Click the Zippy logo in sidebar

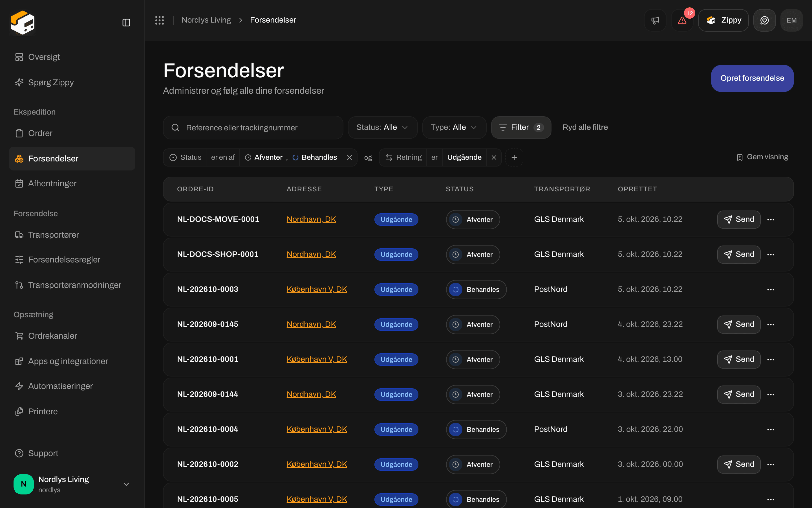[23, 23]
